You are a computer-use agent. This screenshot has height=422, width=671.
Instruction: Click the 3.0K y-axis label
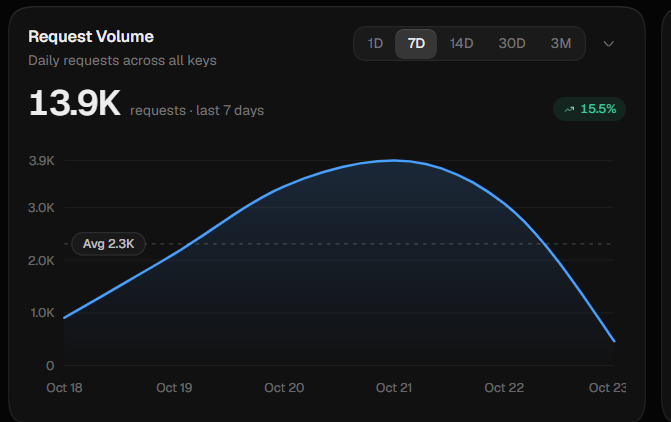pyautogui.click(x=42, y=208)
